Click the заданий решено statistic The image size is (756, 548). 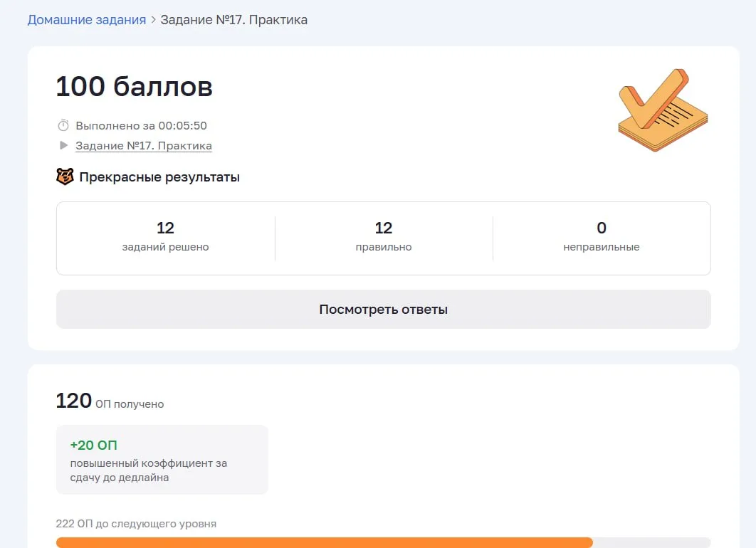tap(165, 237)
